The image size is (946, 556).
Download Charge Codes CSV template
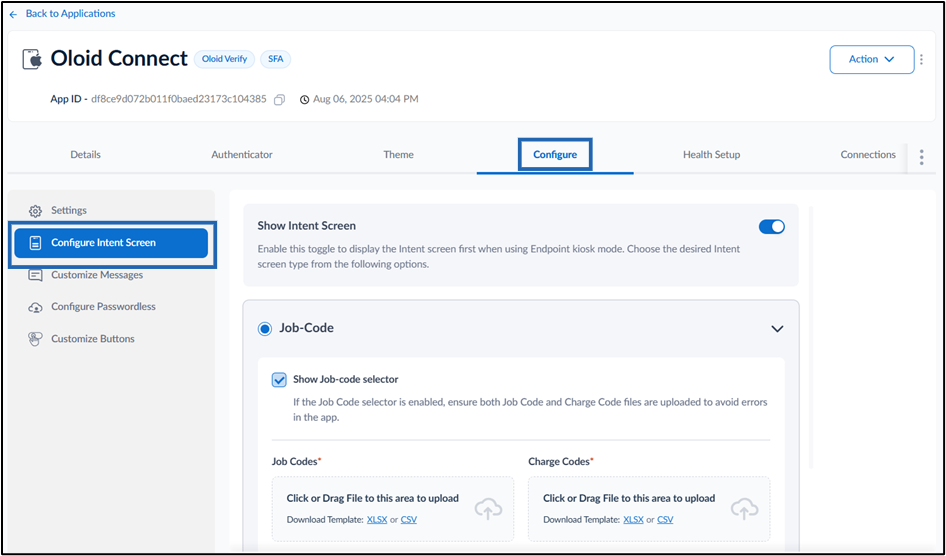665,519
